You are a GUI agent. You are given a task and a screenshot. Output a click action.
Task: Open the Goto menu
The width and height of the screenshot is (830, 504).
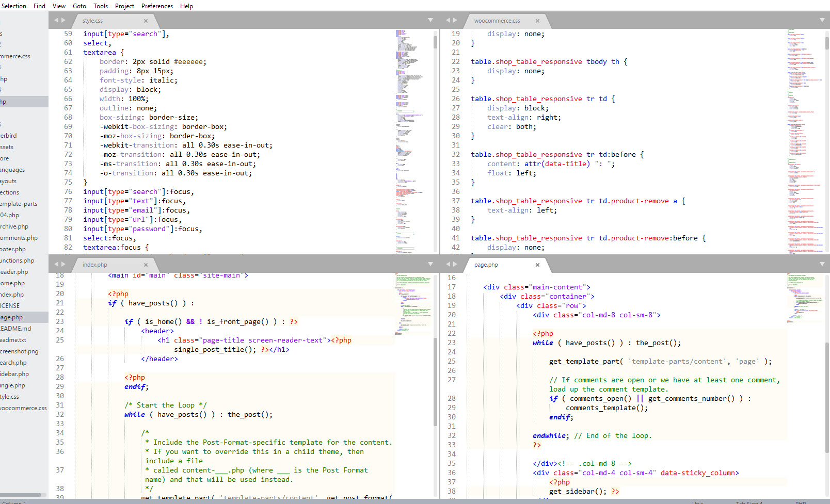pyautogui.click(x=79, y=6)
